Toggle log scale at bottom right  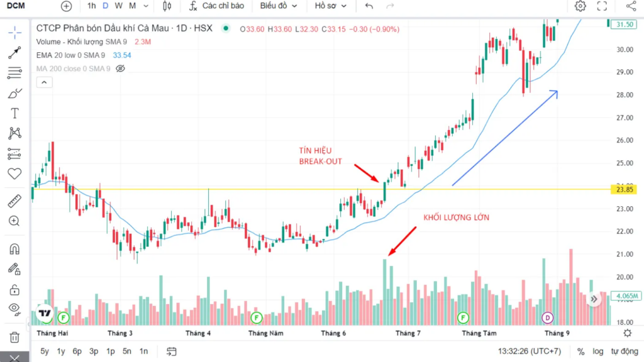coord(597,351)
